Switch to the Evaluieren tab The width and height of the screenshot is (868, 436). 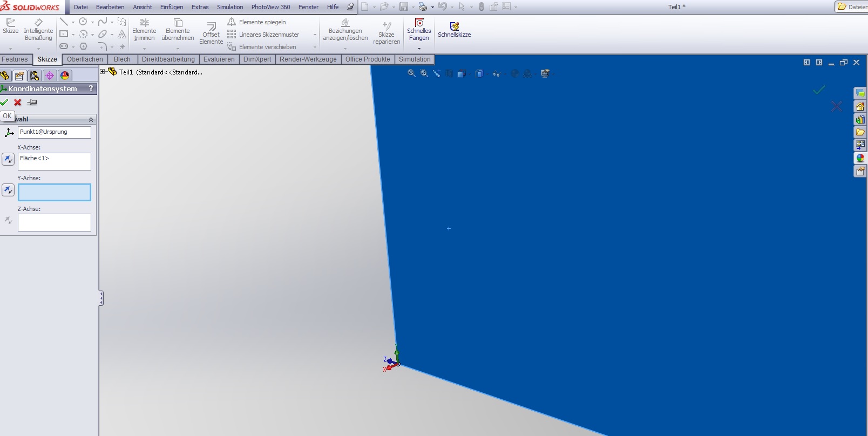pos(219,59)
